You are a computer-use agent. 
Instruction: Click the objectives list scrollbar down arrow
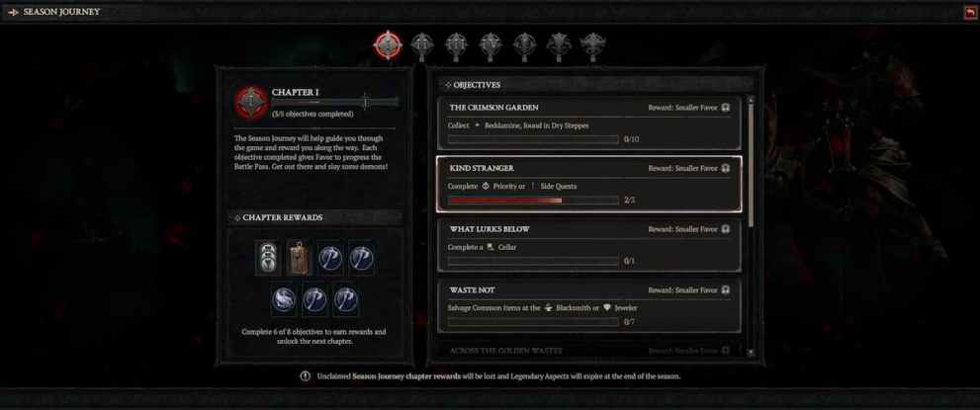point(751,353)
